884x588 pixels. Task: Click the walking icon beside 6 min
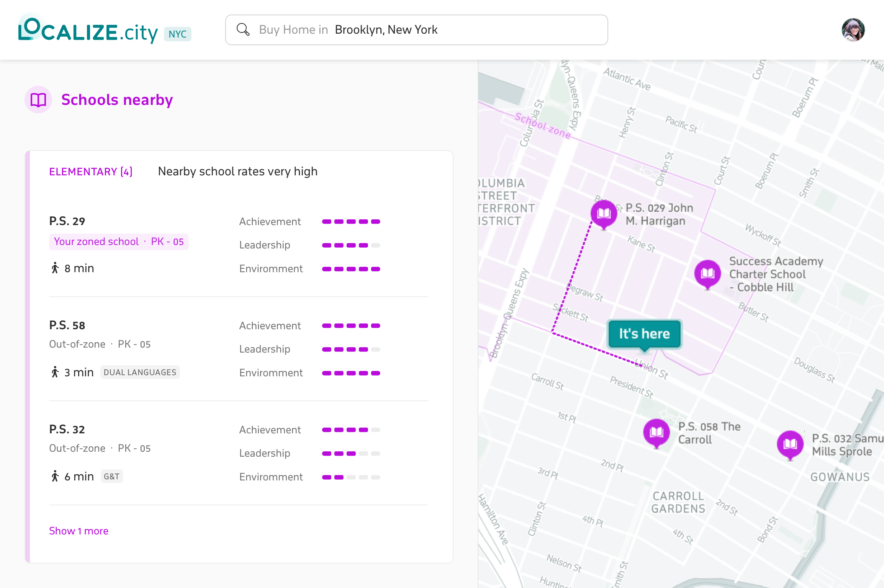pyautogui.click(x=55, y=476)
